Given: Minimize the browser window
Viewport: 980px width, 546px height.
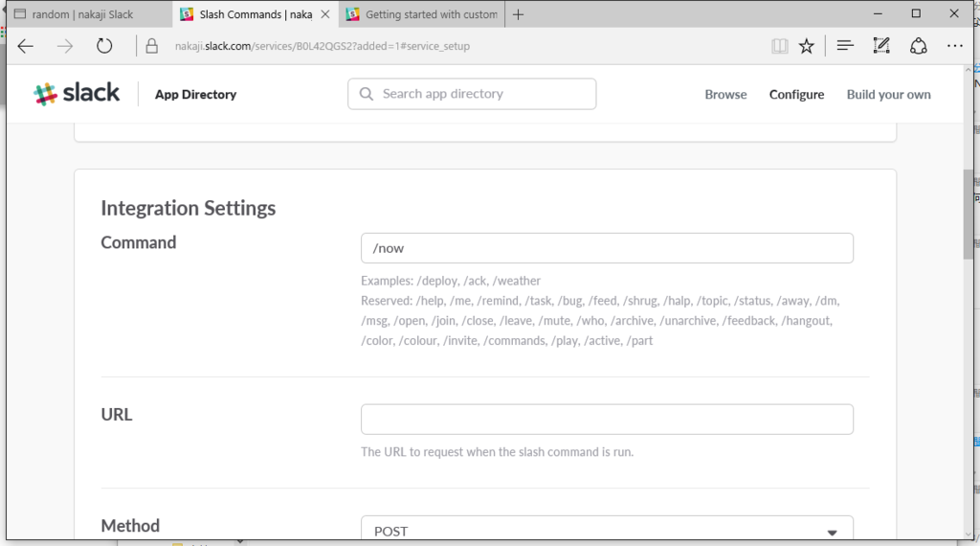Looking at the screenshot, I should click(878, 13).
